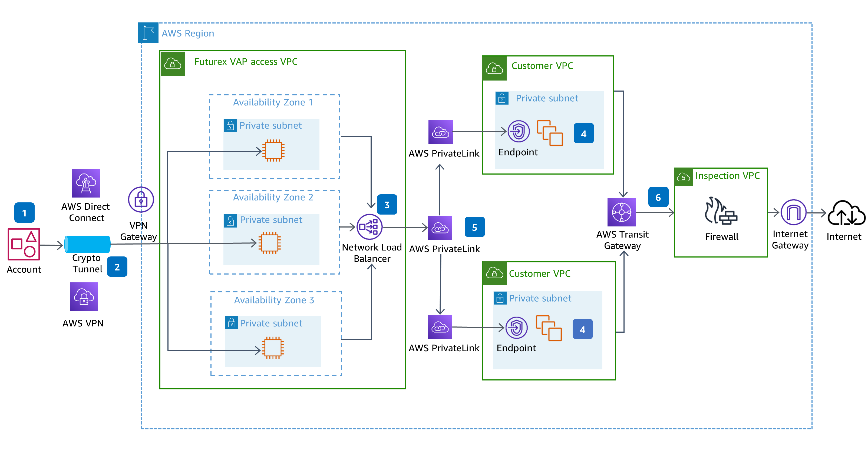Image resolution: width=868 pixels, height=451 pixels.
Task: Select the chip icon in Availability Zone 2
Action: 270,243
